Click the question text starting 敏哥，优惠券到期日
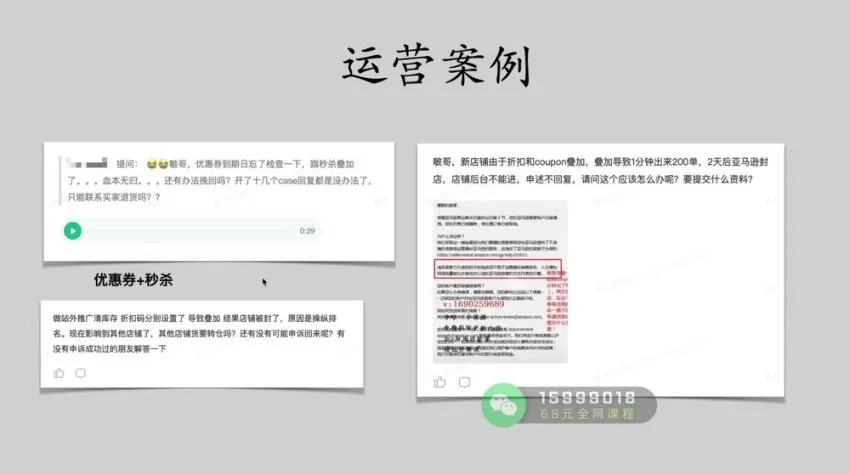This screenshot has height=474, width=850. 220,181
